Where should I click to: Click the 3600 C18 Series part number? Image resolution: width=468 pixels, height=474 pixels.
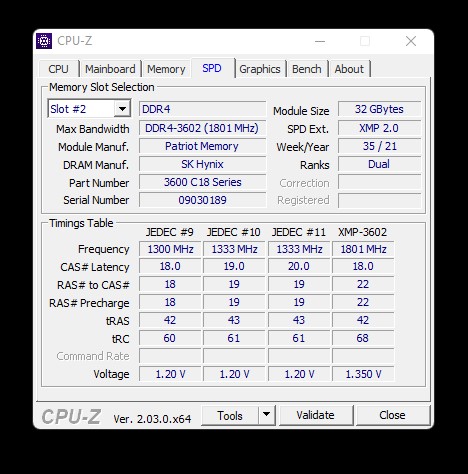coord(202,182)
